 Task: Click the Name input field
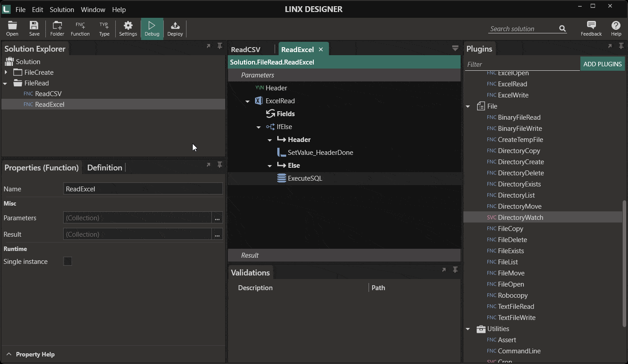[x=143, y=189]
